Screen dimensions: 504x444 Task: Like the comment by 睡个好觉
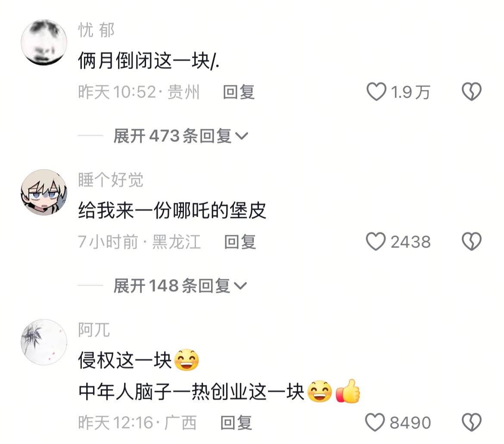376,242
